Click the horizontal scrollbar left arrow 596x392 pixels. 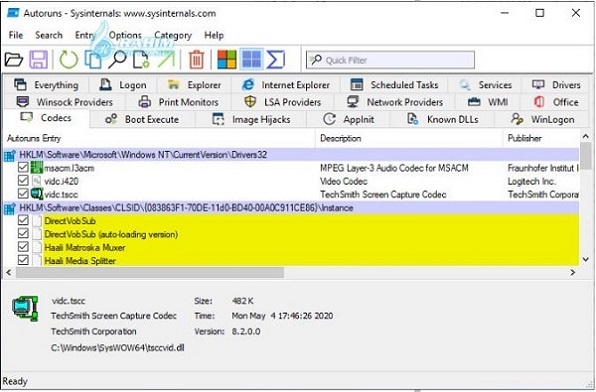pyautogui.click(x=9, y=272)
